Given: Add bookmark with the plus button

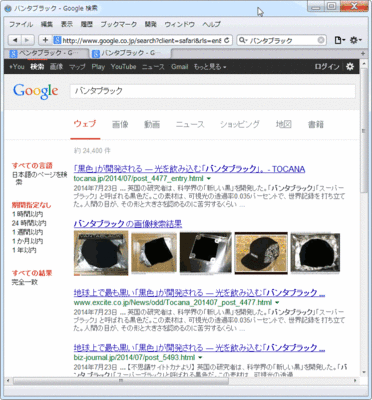Looking at the screenshot, I should 45,40.
